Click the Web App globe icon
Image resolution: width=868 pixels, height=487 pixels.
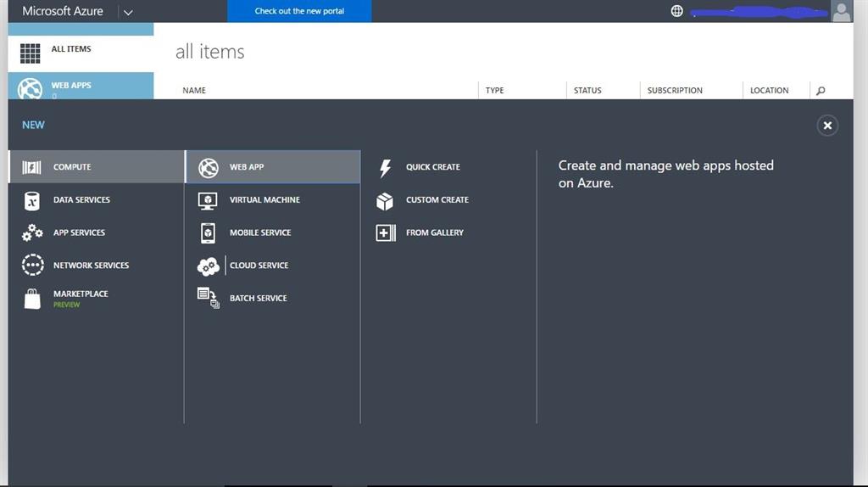(x=209, y=168)
